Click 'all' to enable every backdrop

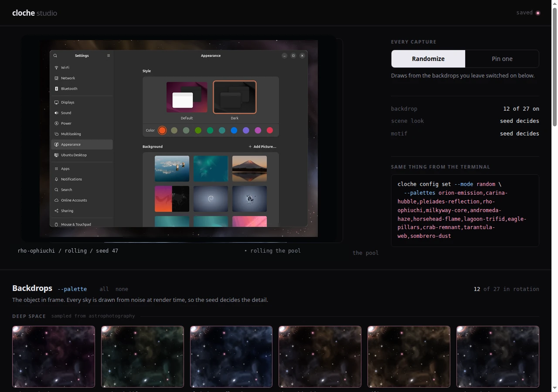click(x=104, y=289)
